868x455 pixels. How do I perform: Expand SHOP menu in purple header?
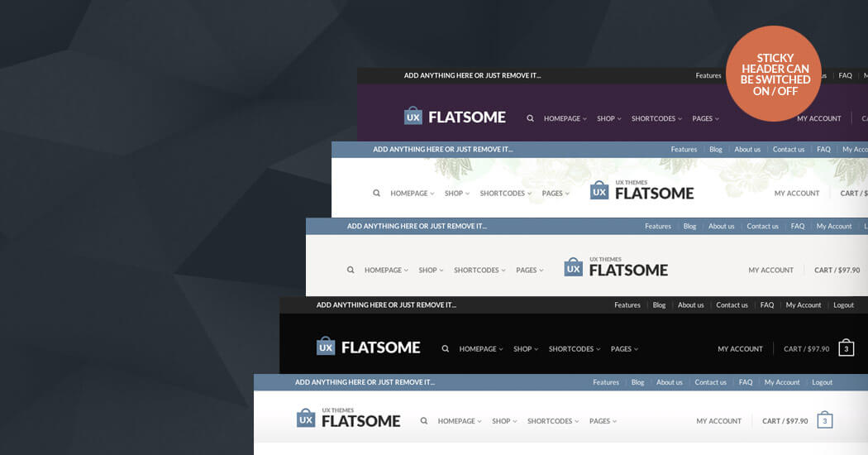(x=609, y=118)
